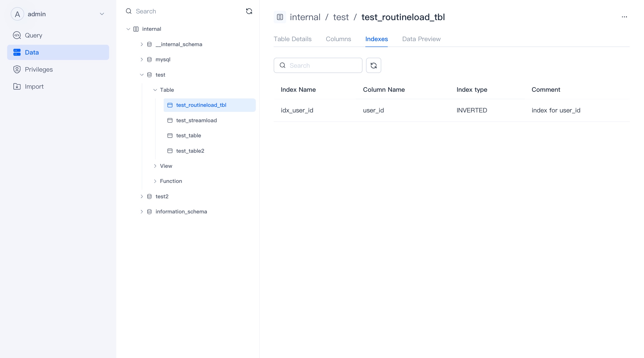Viewport: 644px width, 358px height.
Task: Collapse the Table folder
Action: (155, 90)
